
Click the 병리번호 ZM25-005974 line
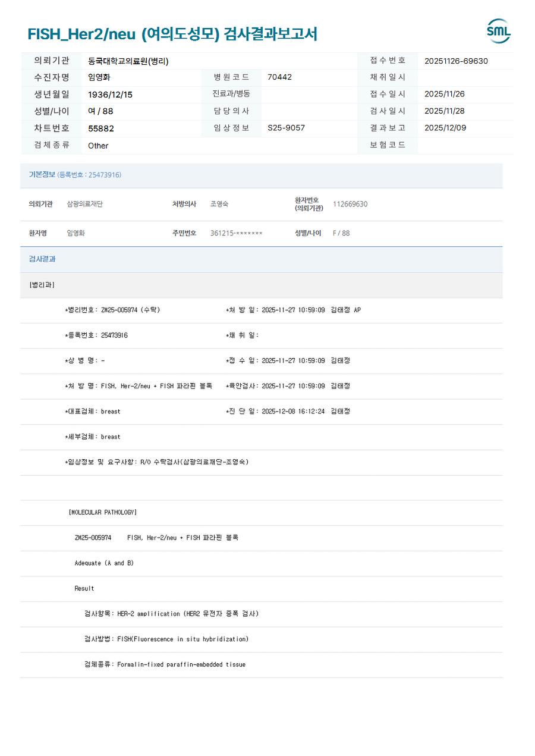click(x=112, y=310)
